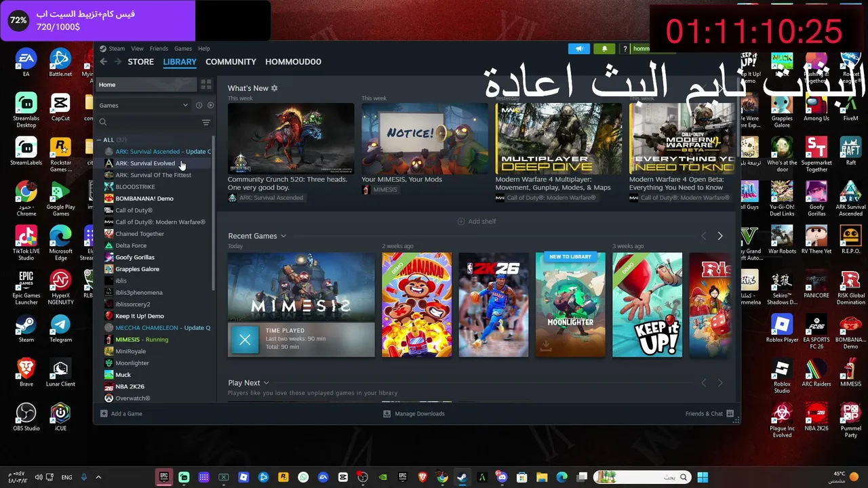Expand the Recent Games shelf dropdown
The width and height of the screenshot is (868, 488).
coord(283,236)
